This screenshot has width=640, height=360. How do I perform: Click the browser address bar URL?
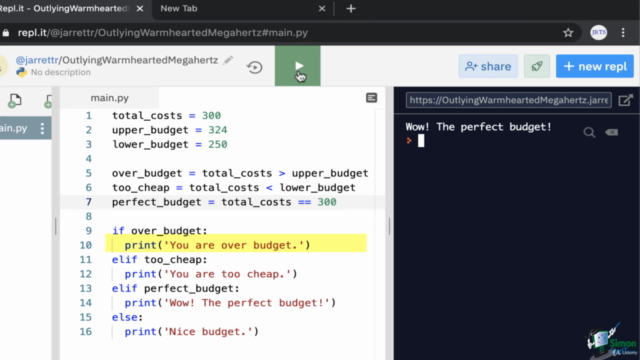pos(162,33)
